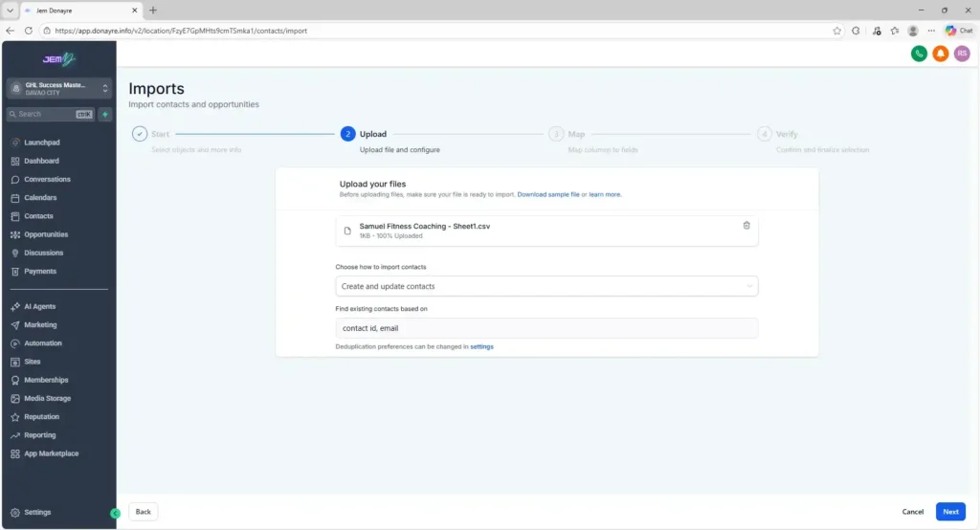The height and width of the screenshot is (530, 980).
Task: Collapse the sidebar with green arrow
Action: (x=115, y=513)
